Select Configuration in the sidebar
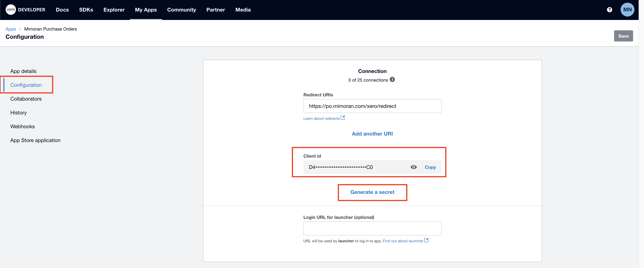This screenshot has height=268, width=644. pyautogui.click(x=26, y=85)
